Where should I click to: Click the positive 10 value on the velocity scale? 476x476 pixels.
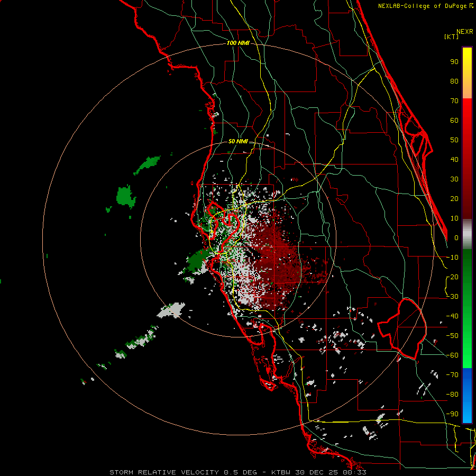tap(454, 218)
